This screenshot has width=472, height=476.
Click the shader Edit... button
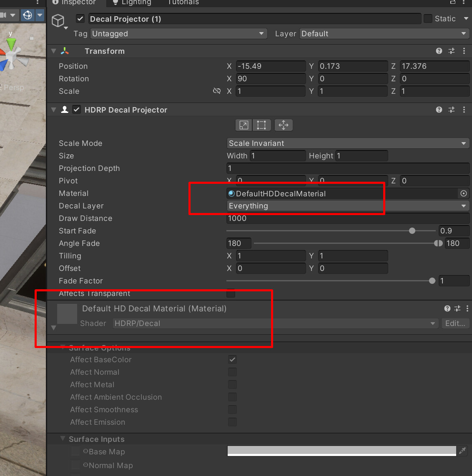coord(455,323)
